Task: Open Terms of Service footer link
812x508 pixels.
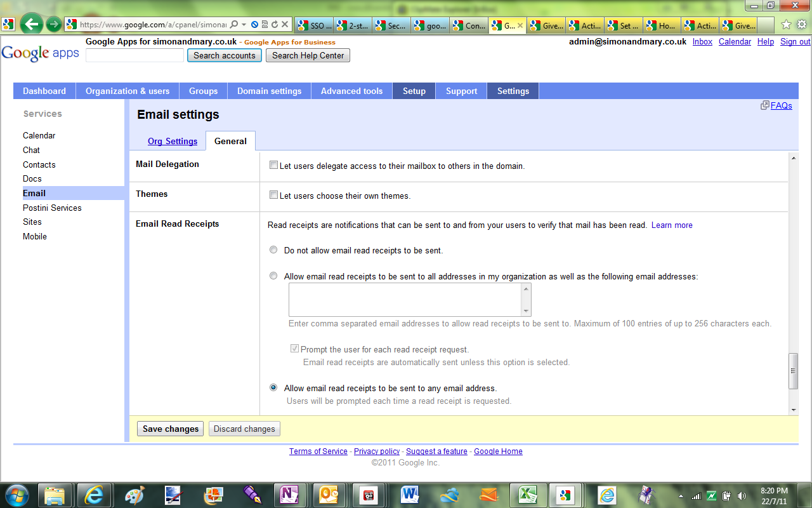Action: coord(318,451)
